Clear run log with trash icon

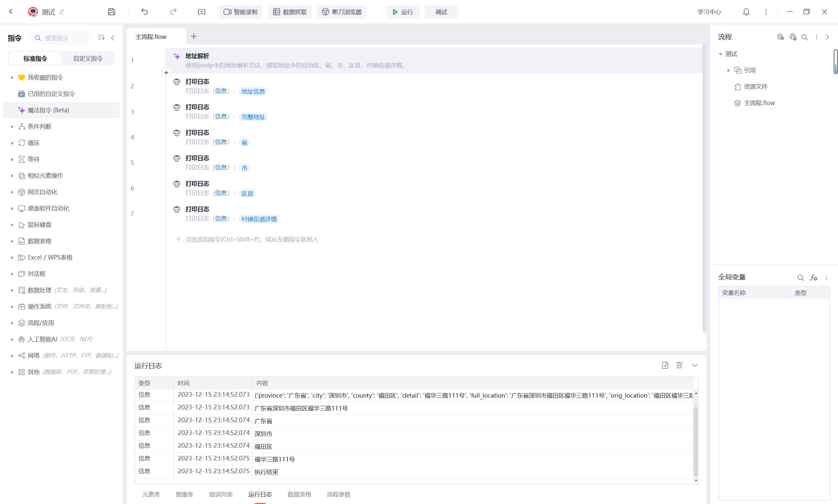point(679,365)
